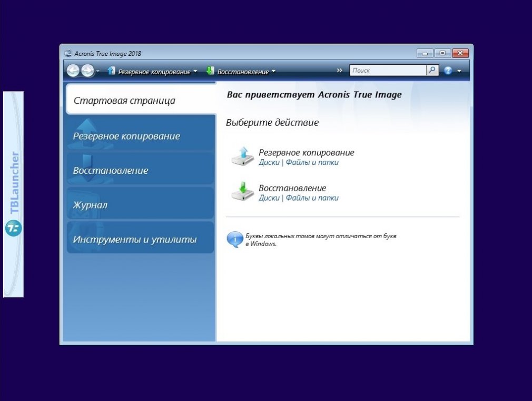Open 'Восстановление' sidebar section
The width and height of the screenshot is (532, 401).
pyautogui.click(x=141, y=169)
